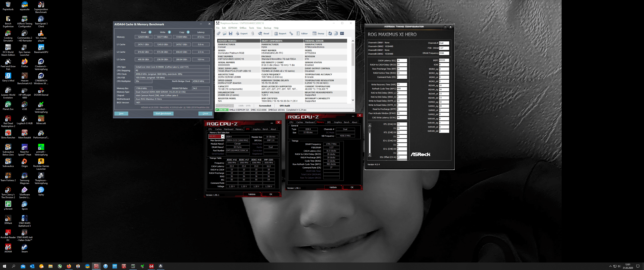Open the Tools menu in Thaiphoon Burner

tap(251, 28)
